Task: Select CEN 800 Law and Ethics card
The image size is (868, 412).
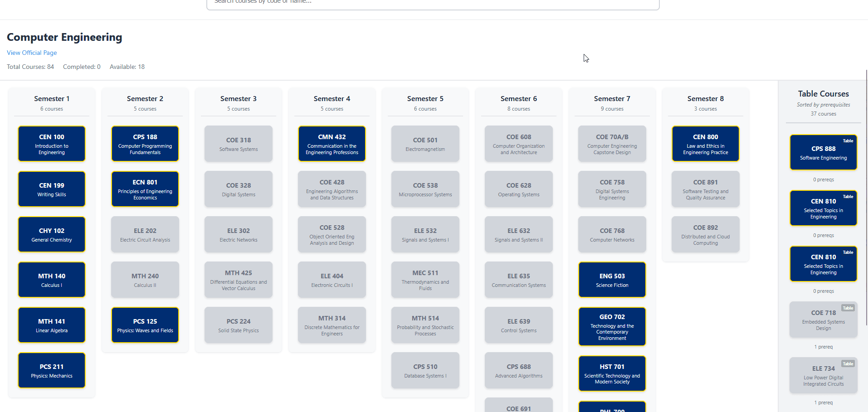Action: click(x=706, y=144)
